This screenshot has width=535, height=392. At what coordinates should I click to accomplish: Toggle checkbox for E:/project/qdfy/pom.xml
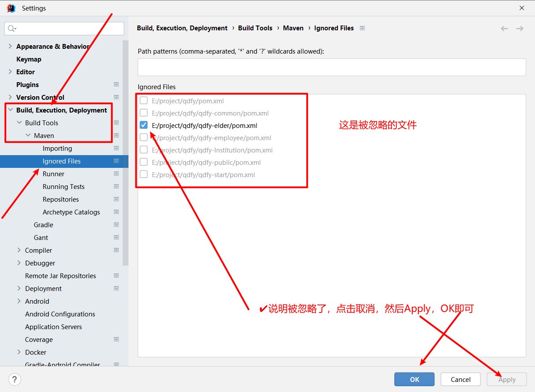(143, 101)
